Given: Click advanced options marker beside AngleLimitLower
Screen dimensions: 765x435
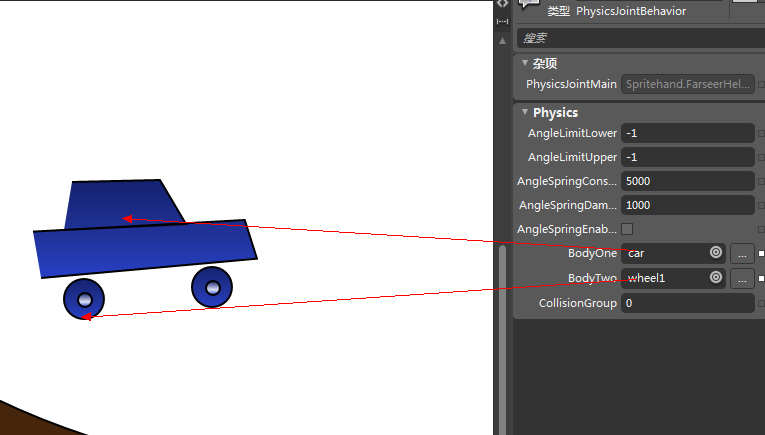Looking at the screenshot, I should point(761,133).
